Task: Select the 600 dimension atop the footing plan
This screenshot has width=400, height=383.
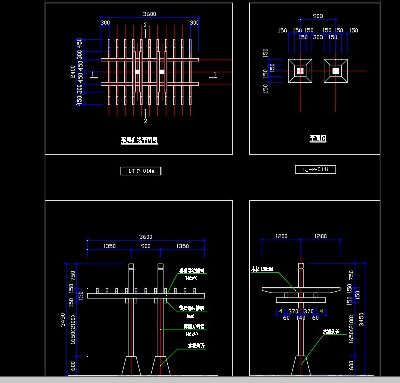Action: pos(318,16)
